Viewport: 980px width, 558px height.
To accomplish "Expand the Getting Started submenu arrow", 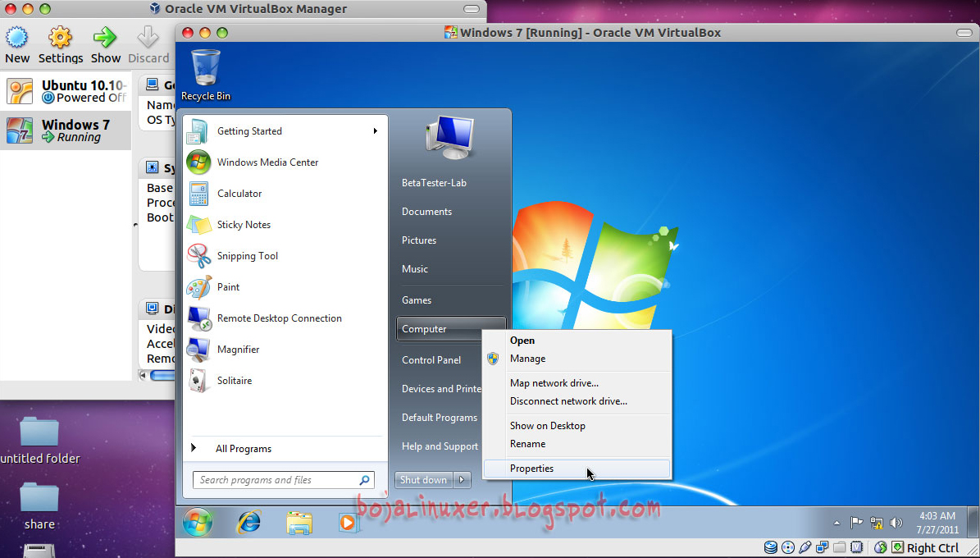I will pyautogui.click(x=376, y=130).
